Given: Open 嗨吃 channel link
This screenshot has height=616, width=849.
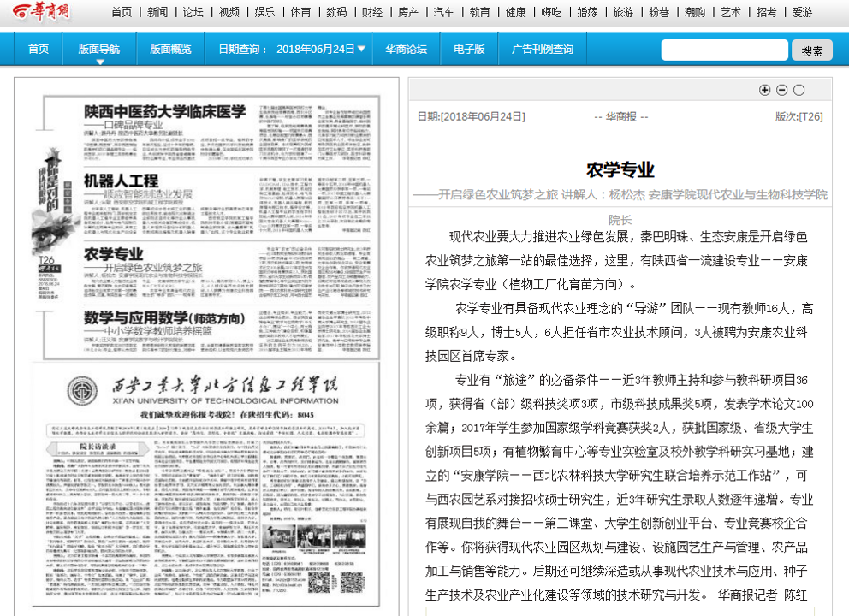Looking at the screenshot, I should pyautogui.click(x=551, y=12).
